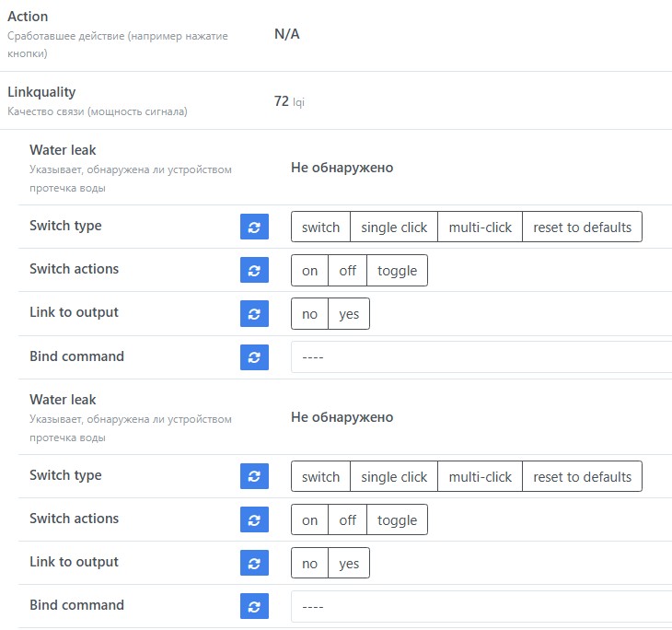Select multi-click in second Switch type
This screenshot has height=630, width=672.
[x=480, y=477]
